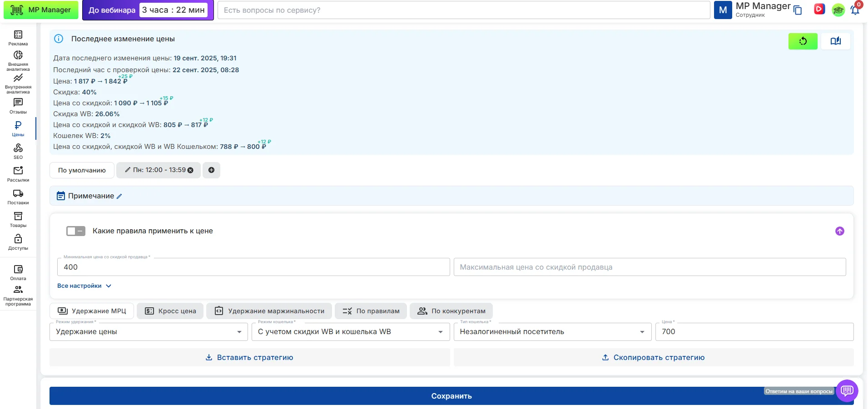Go to Отзывы in the sidebar
Image resolution: width=868 pixels, height=409 pixels.
[18, 106]
